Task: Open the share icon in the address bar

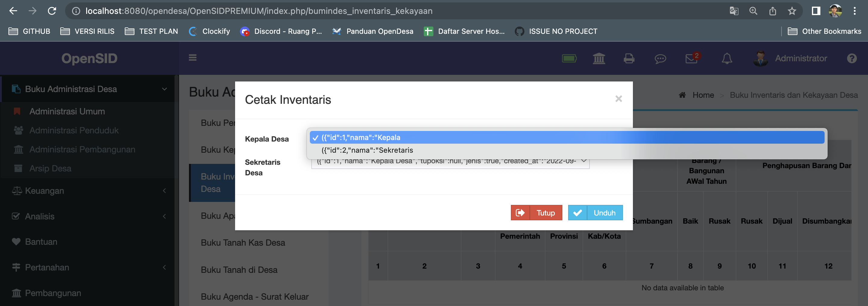Action: tap(773, 11)
